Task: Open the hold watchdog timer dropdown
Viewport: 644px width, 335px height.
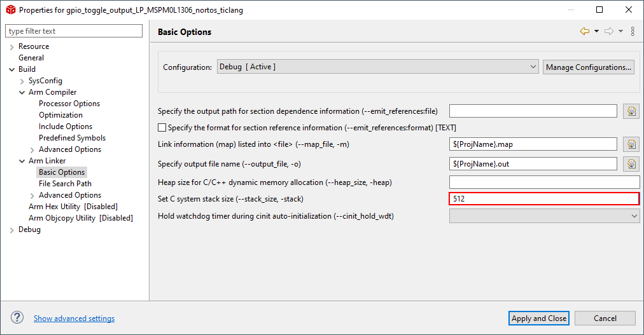Action: pyautogui.click(x=544, y=216)
